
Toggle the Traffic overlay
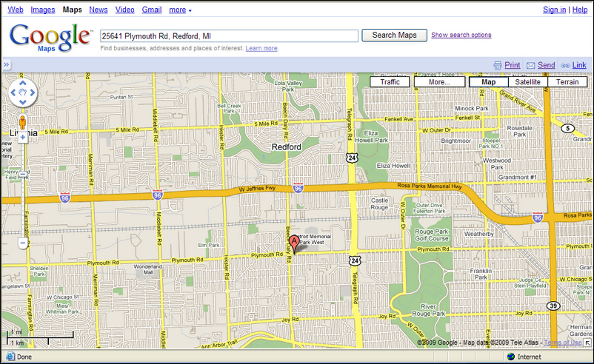click(390, 82)
